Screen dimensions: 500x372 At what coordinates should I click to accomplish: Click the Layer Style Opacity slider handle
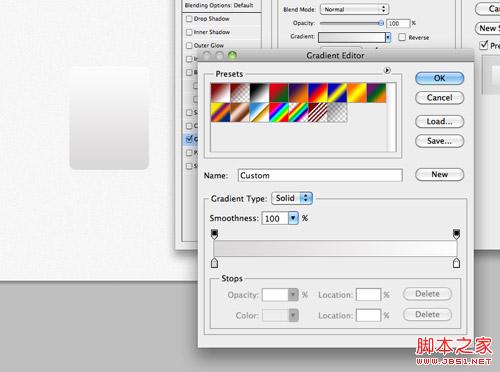[x=381, y=23]
